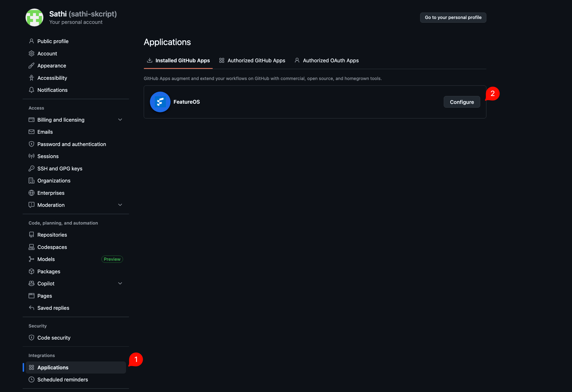
Task: Click the Sathi account avatar
Action: click(34, 17)
